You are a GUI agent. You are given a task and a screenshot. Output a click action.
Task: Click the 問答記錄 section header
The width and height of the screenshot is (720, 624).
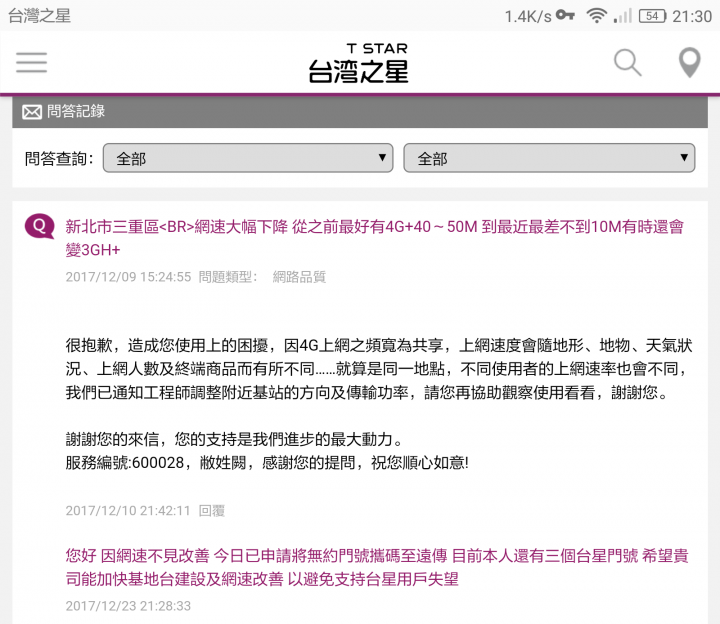[360, 112]
